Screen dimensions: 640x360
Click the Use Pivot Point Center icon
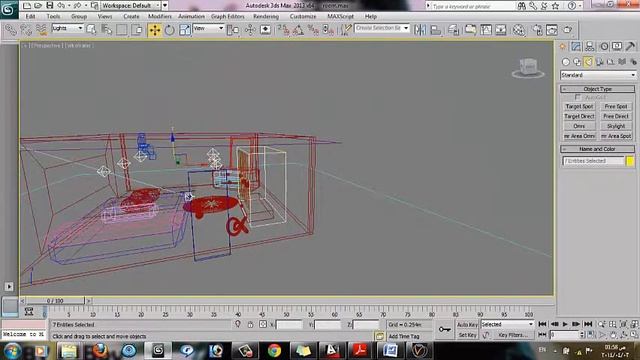pos(233,30)
